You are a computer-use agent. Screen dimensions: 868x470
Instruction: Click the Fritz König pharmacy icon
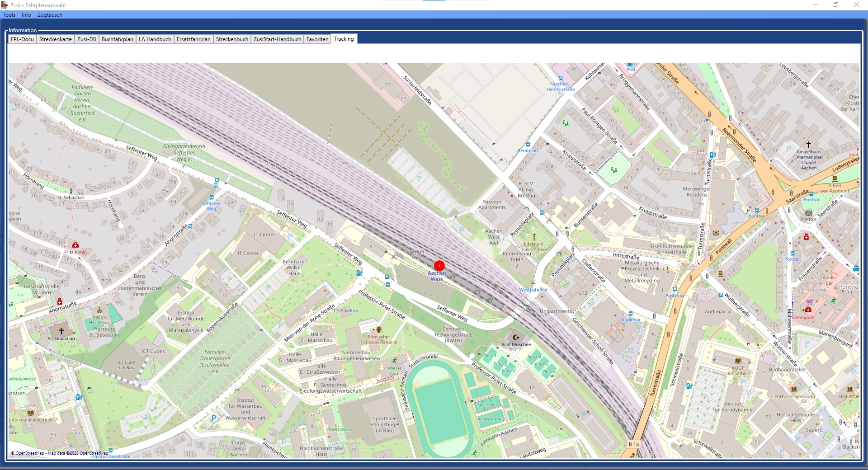[75, 245]
